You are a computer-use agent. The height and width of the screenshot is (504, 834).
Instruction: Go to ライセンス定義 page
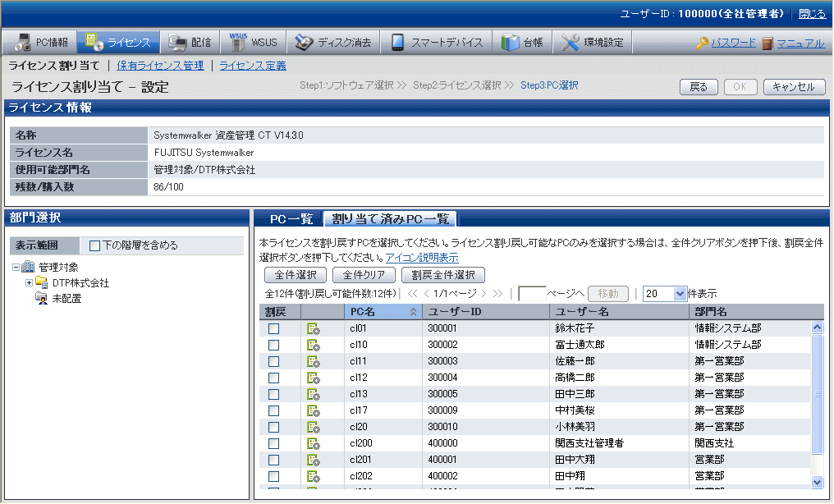pyautogui.click(x=253, y=66)
